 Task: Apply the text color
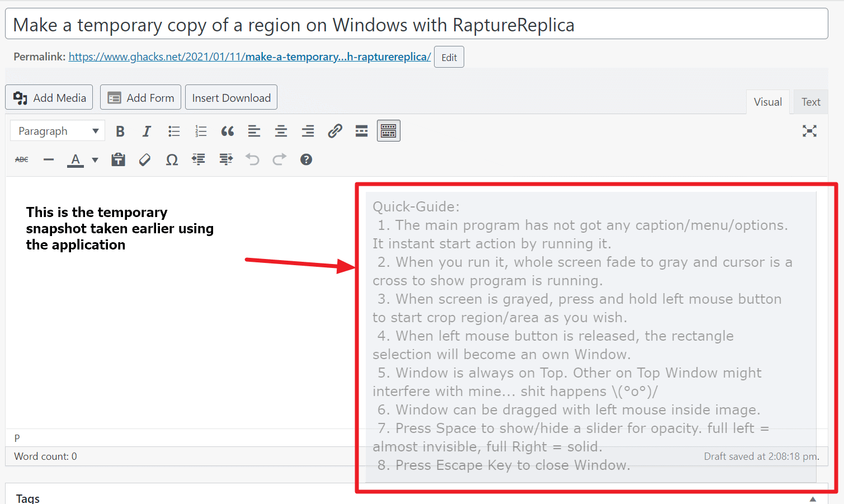click(x=76, y=160)
